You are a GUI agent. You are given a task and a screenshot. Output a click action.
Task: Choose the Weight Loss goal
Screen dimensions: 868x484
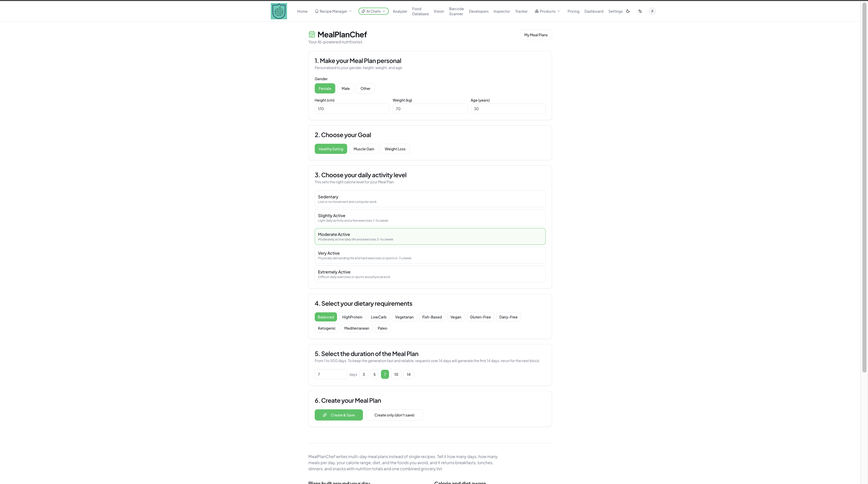[x=395, y=149]
